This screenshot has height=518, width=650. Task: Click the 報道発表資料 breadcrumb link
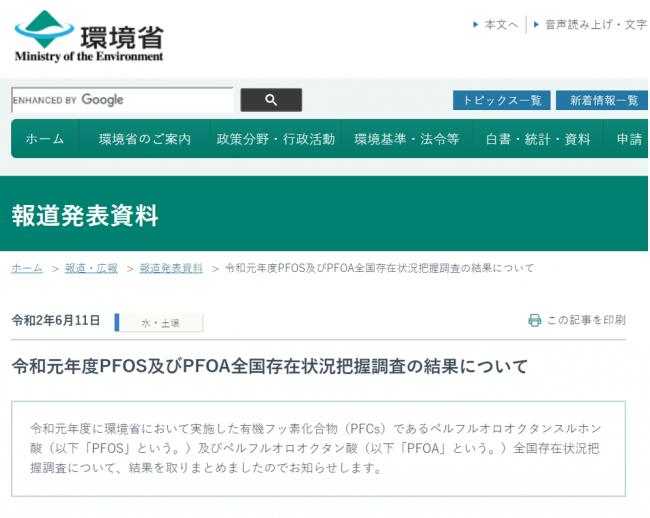171,268
